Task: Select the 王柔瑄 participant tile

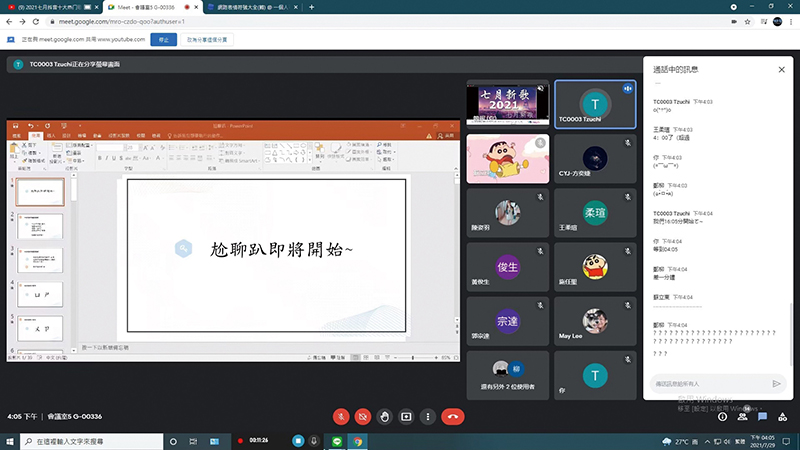Action: 595,213
